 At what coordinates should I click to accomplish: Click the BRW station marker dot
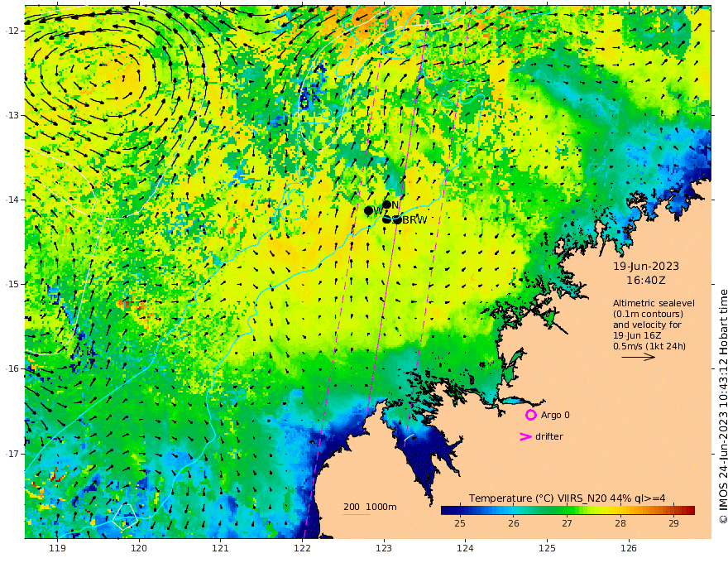click(x=397, y=219)
